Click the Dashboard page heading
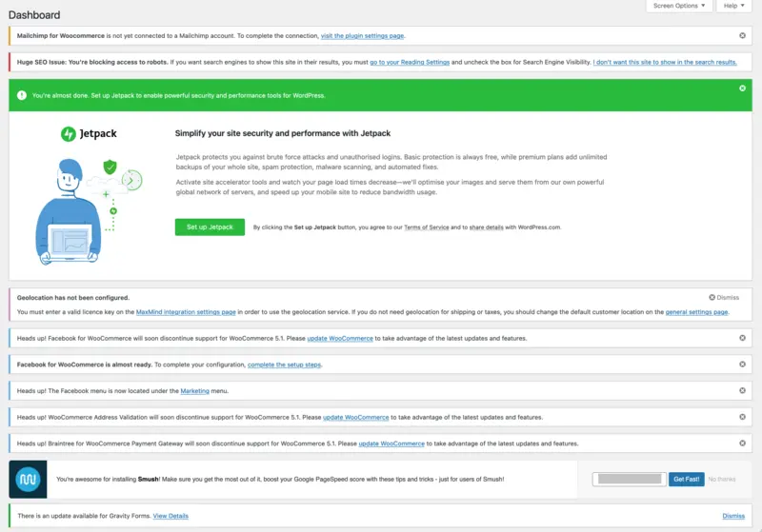 [34, 15]
